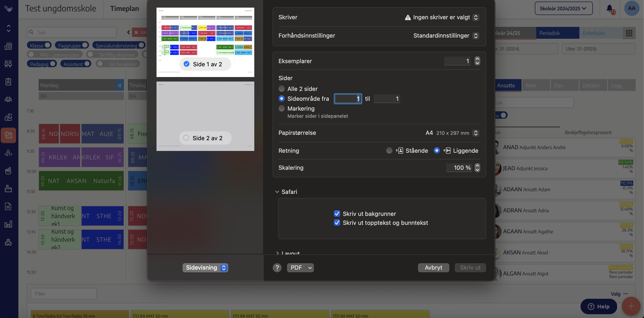The image size is (644, 318).
Task: Open the notification bell
Action: pyautogui.click(x=610, y=9)
